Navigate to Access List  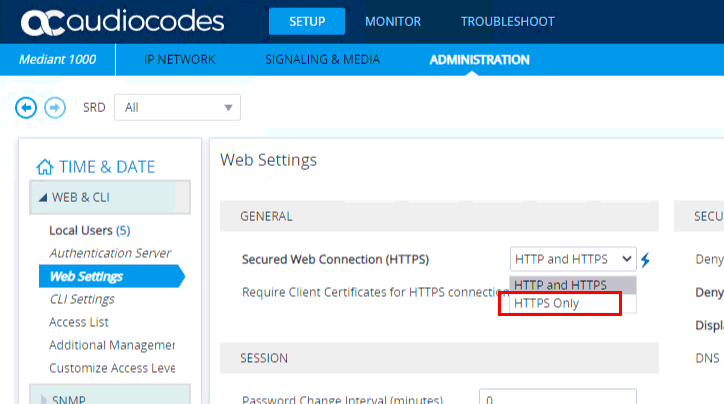pyautogui.click(x=79, y=322)
